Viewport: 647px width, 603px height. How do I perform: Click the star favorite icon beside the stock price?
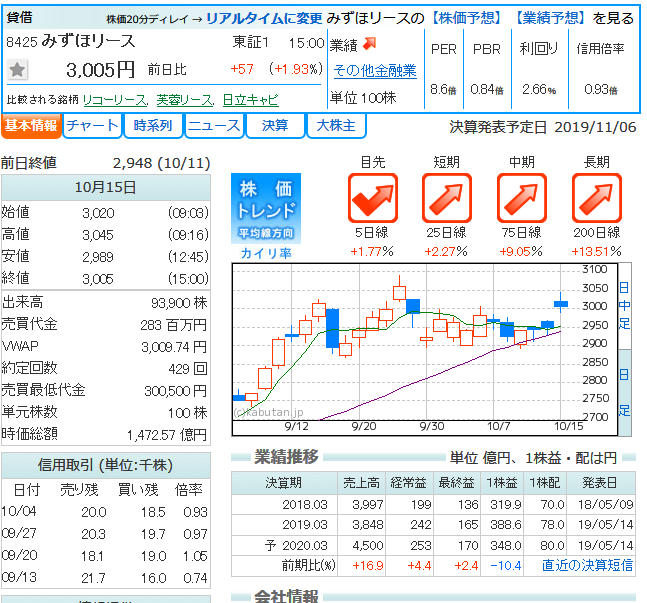(18, 70)
